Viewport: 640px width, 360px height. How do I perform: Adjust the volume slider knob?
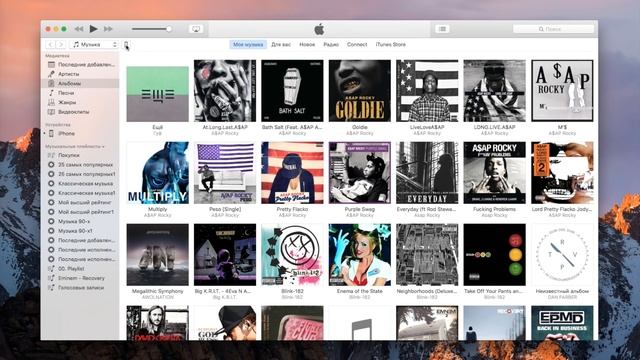[169, 29]
